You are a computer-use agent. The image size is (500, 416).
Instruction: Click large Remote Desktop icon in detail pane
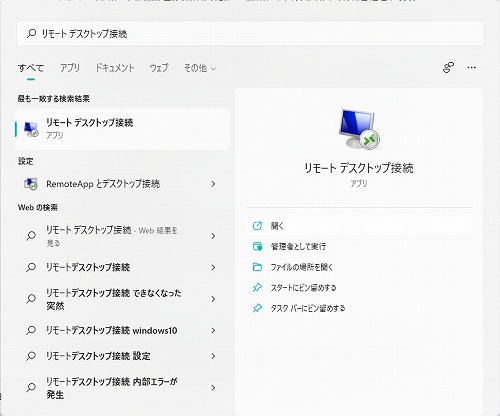point(359,129)
